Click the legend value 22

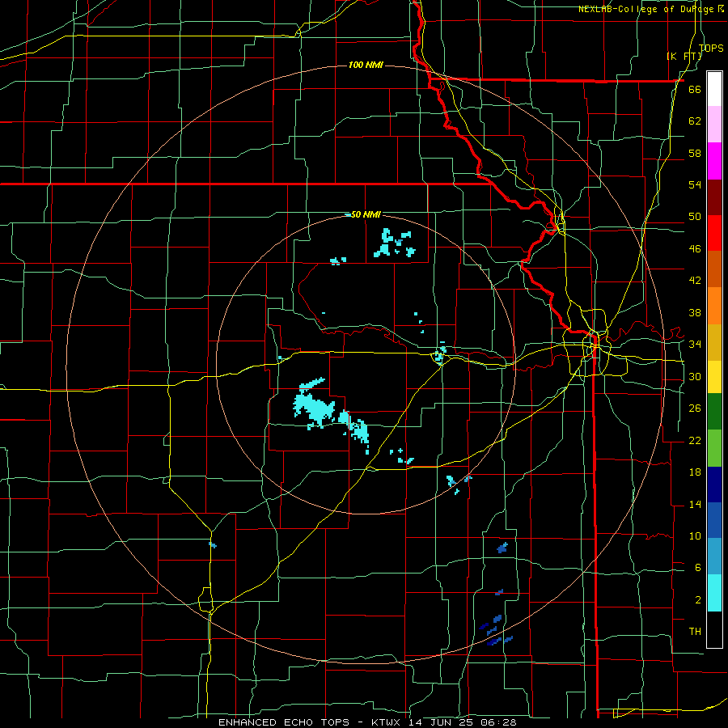pos(695,441)
